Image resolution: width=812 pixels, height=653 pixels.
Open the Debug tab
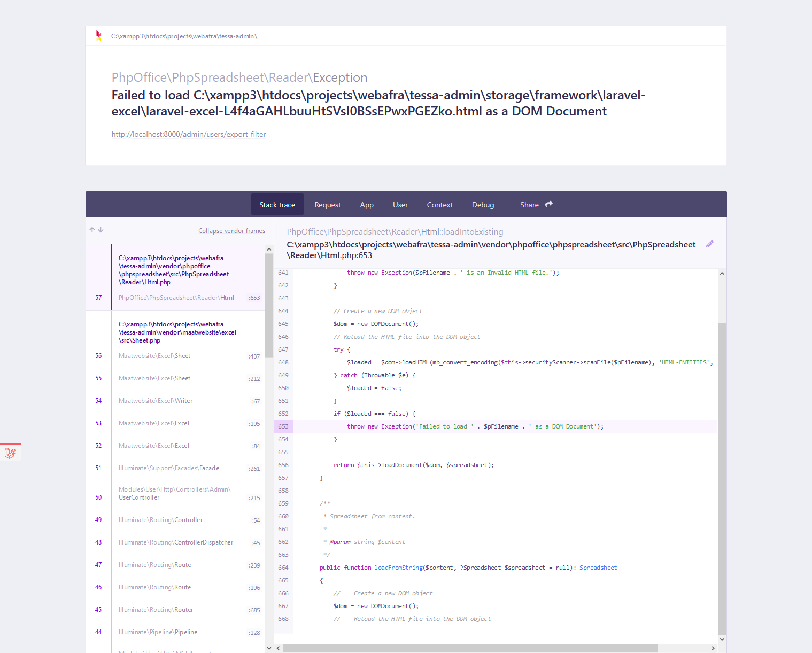tap(483, 205)
